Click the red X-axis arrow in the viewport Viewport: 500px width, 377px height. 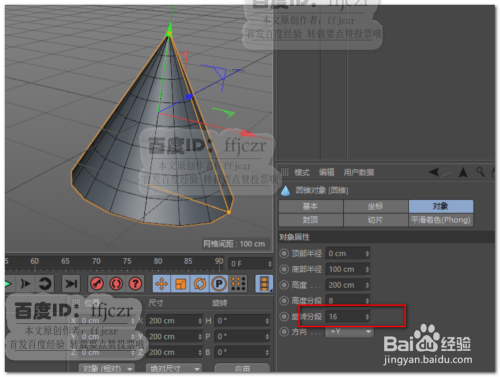247,134
